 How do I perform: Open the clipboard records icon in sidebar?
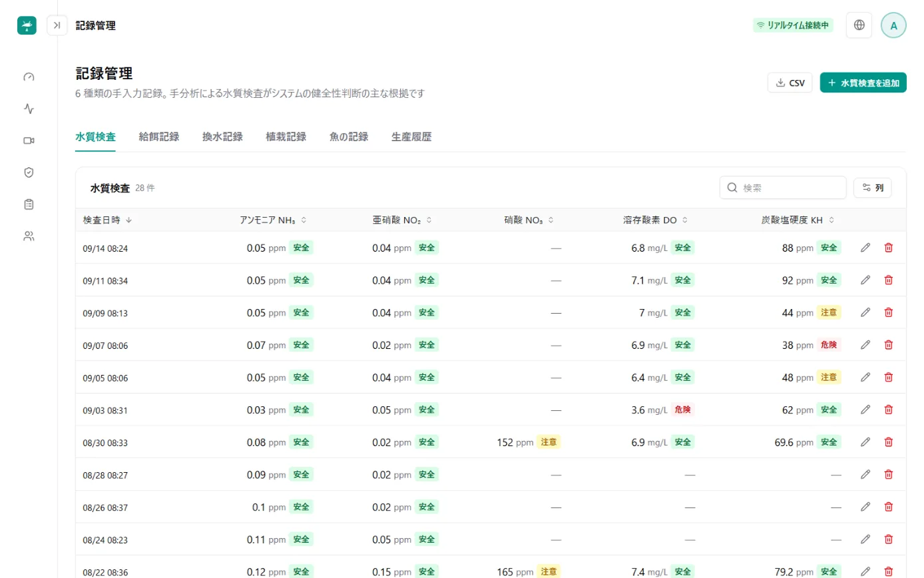click(29, 204)
